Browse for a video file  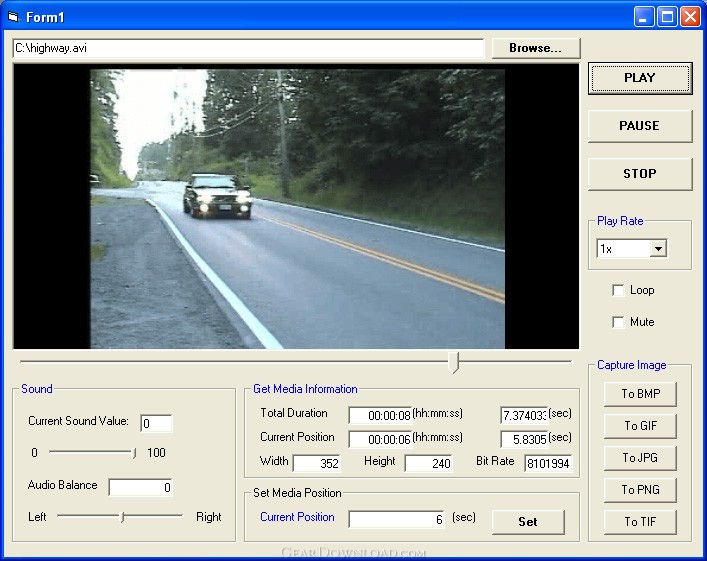(536, 48)
